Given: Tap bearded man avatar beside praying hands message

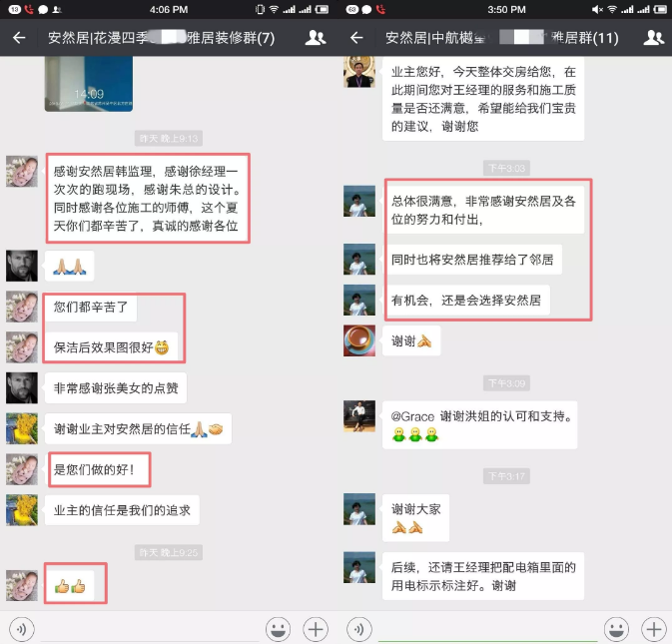Looking at the screenshot, I should coord(22,266).
